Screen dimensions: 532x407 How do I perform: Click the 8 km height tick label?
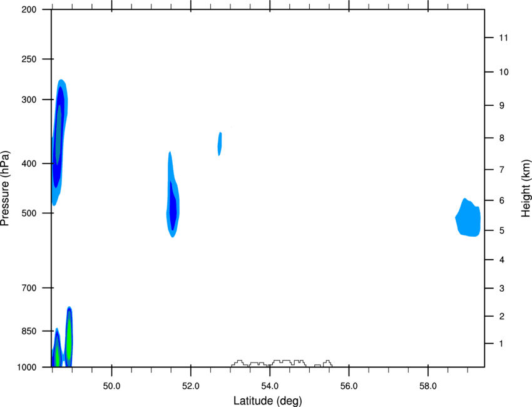click(x=502, y=138)
